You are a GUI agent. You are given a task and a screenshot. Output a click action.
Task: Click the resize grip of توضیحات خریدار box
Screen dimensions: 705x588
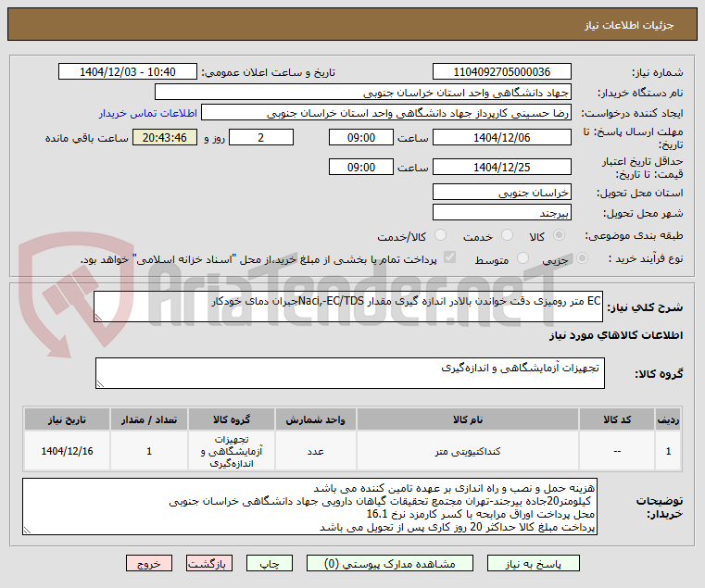[x=28, y=531]
